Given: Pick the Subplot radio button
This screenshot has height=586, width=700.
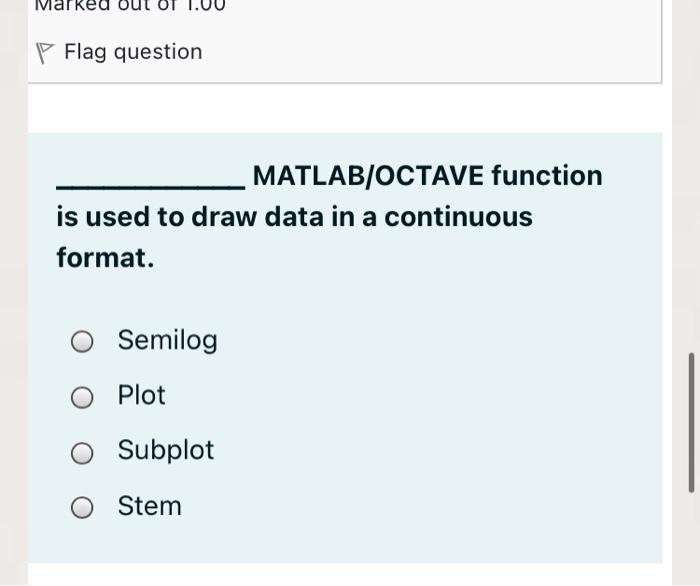Looking at the screenshot, I should point(82,453).
